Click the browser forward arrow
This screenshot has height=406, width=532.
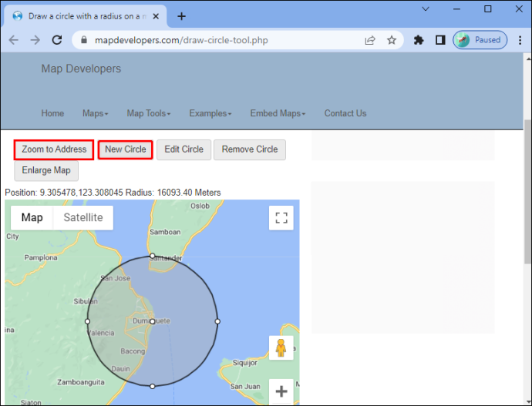click(35, 40)
